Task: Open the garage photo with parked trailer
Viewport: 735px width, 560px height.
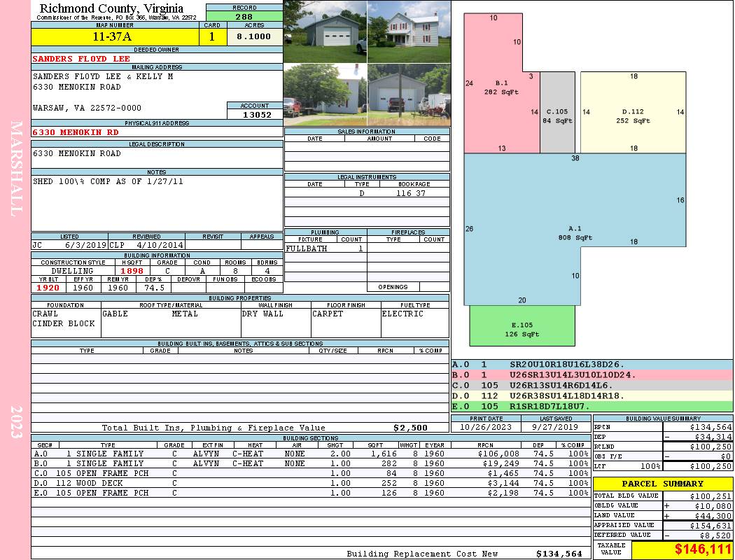Action: [409, 94]
